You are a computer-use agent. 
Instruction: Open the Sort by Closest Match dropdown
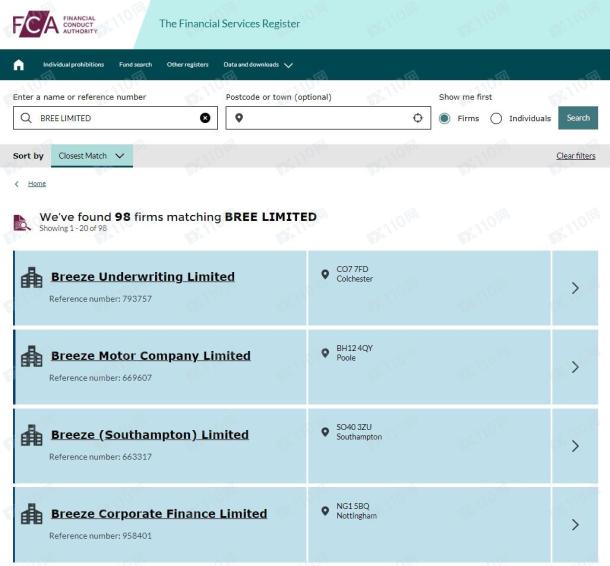pos(92,156)
